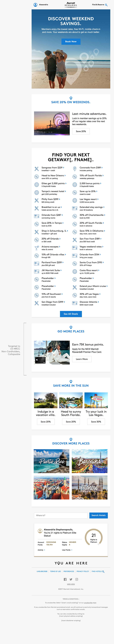Viewport: 114px width, 644px height.
Task: Click the See All Deals button
Action: point(71,314)
